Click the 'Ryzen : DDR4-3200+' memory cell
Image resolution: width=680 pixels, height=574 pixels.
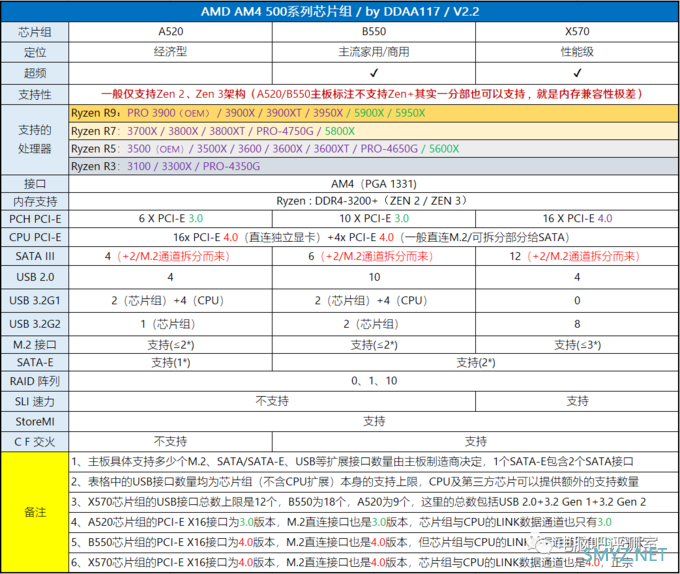pos(374,201)
